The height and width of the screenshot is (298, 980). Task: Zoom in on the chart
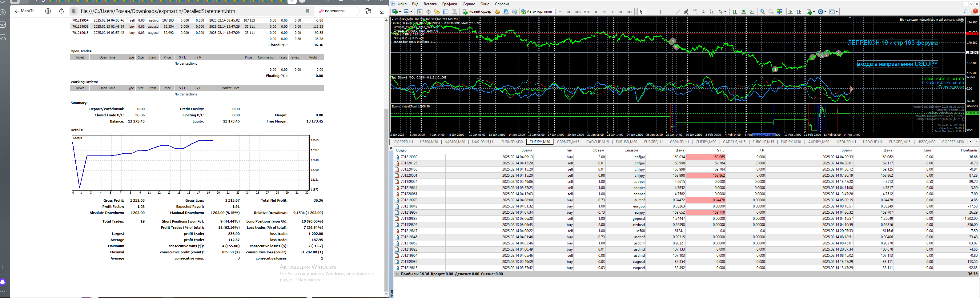coord(762,12)
